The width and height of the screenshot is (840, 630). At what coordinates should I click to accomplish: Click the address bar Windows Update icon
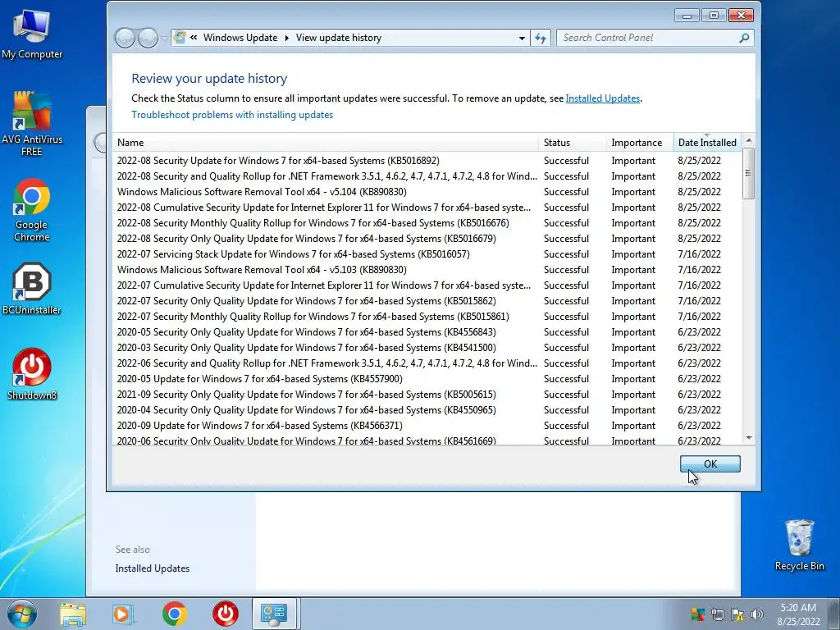pos(180,38)
